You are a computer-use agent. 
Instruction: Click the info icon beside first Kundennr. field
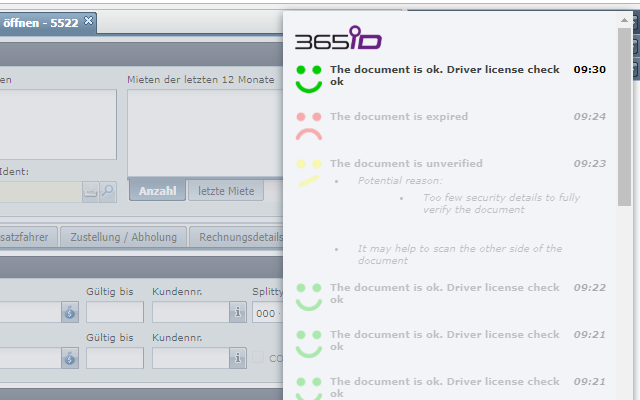[238, 312]
